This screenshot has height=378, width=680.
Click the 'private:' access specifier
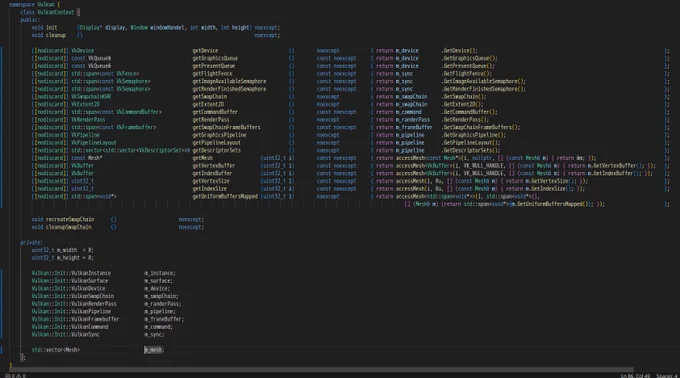tap(31, 242)
